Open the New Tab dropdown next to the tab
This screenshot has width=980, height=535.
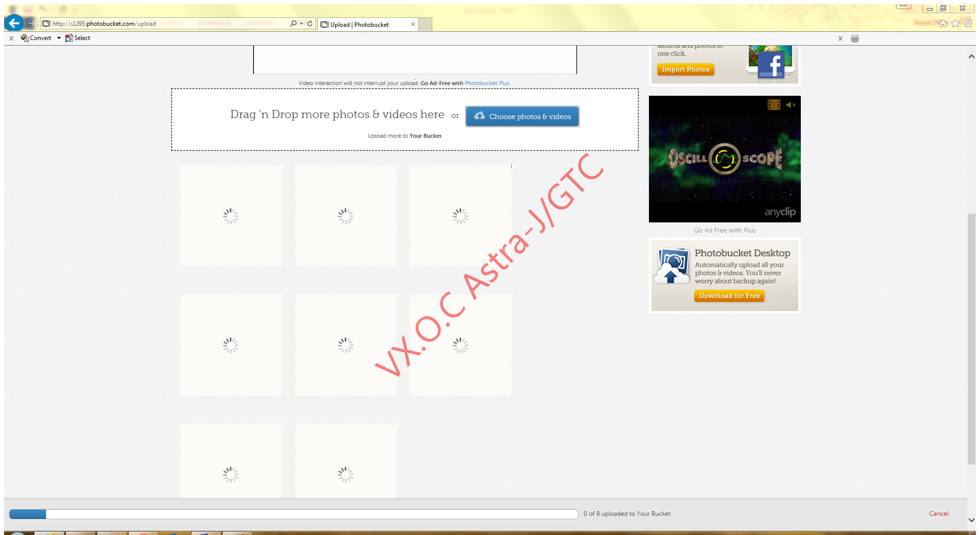pos(426,24)
